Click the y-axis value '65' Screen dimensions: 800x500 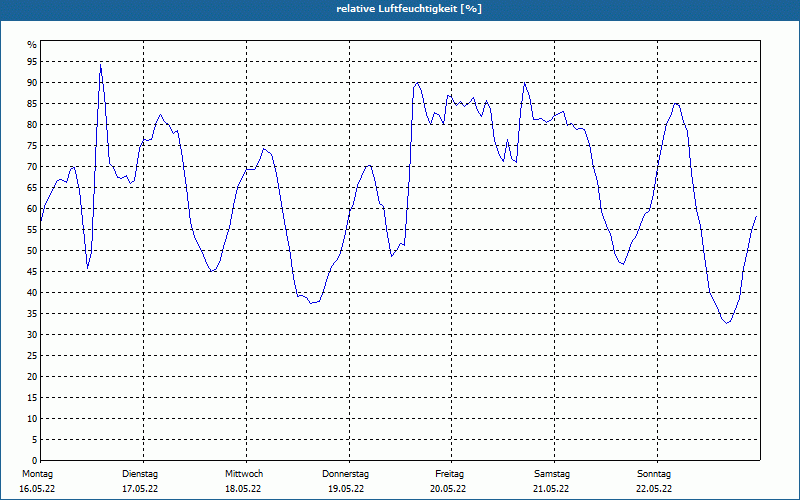point(32,188)
